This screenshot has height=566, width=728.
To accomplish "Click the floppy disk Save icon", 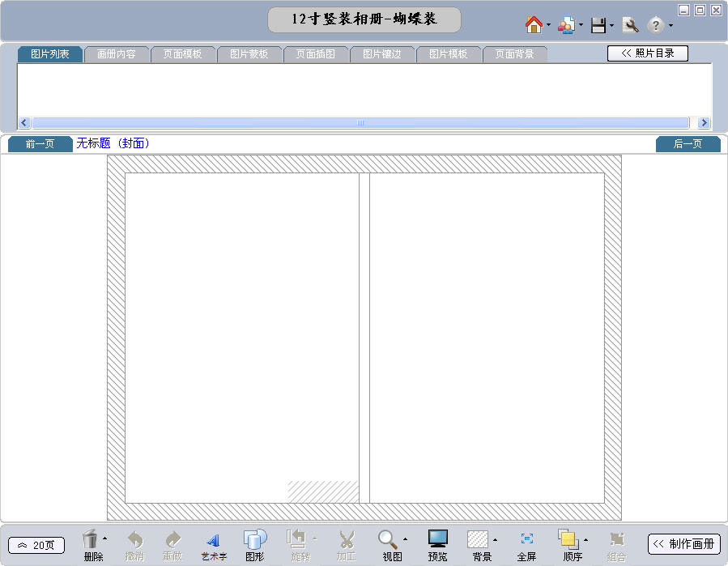I will click(x=598, y=25).
